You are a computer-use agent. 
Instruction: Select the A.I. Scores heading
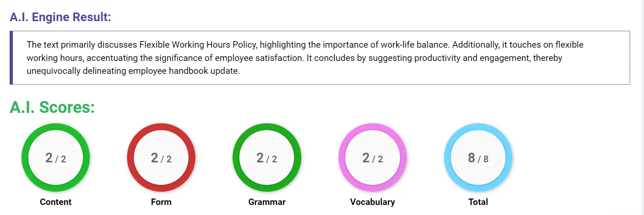[x=52, y=107]
